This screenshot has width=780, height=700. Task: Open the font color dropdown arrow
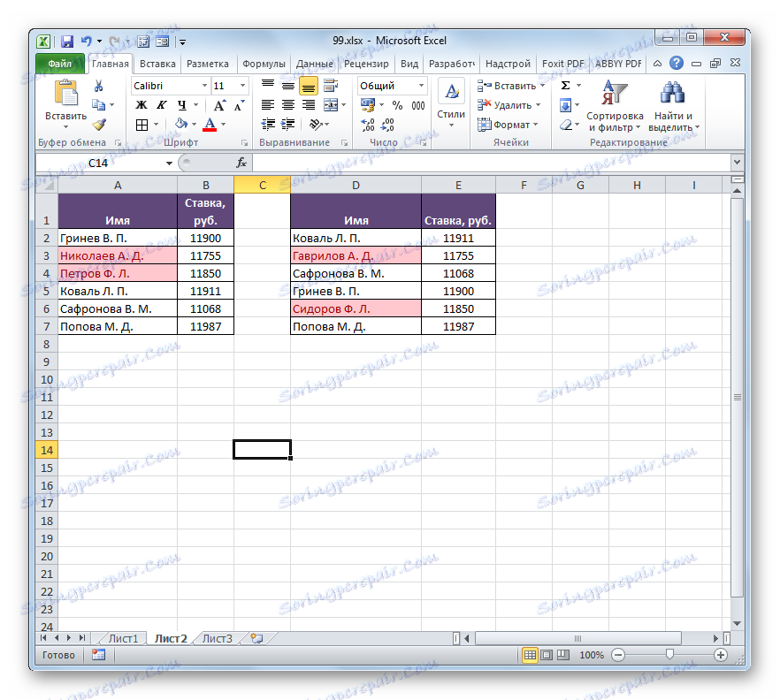click(224, 125)
